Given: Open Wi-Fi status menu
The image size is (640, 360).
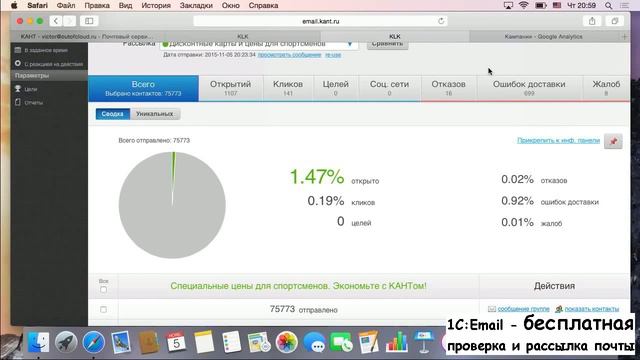Looking at the screenshot, I should [524, 5].
